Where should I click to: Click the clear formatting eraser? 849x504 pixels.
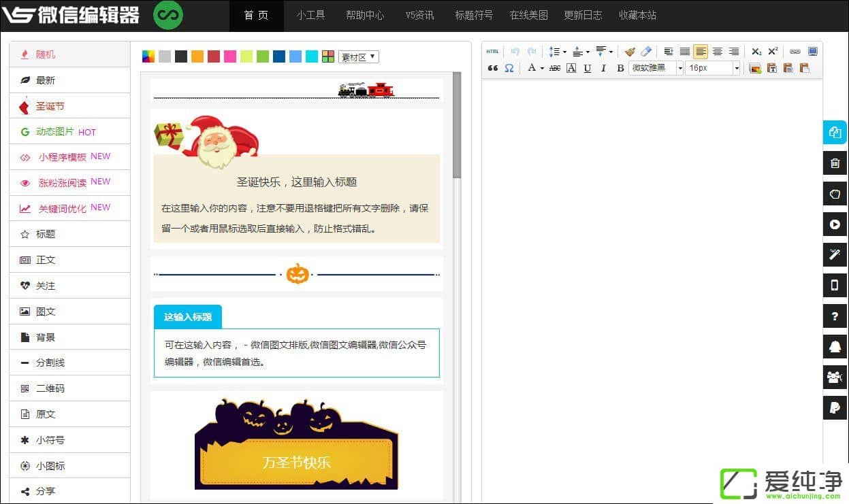coord(646,52)
